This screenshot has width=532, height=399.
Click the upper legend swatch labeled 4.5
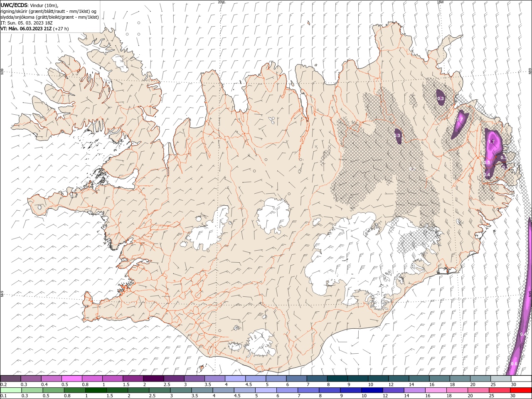click(256, 379)
